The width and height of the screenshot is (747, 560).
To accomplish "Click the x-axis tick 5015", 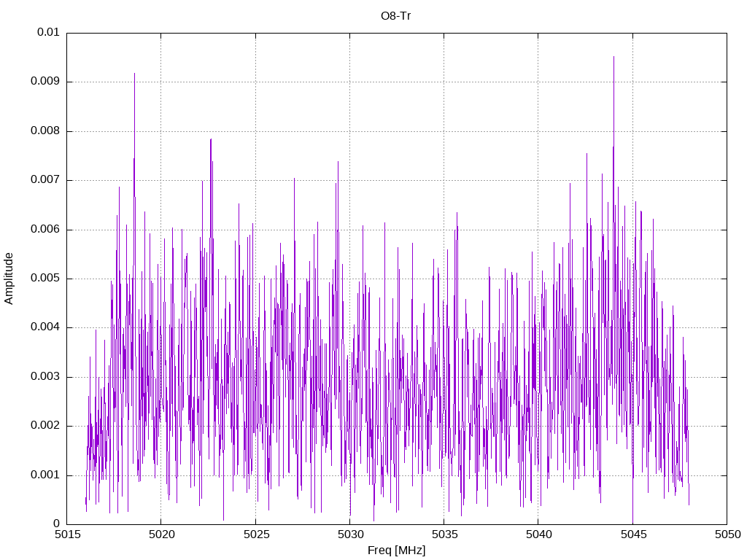I will pyautogui.click(x=68, y=534).
